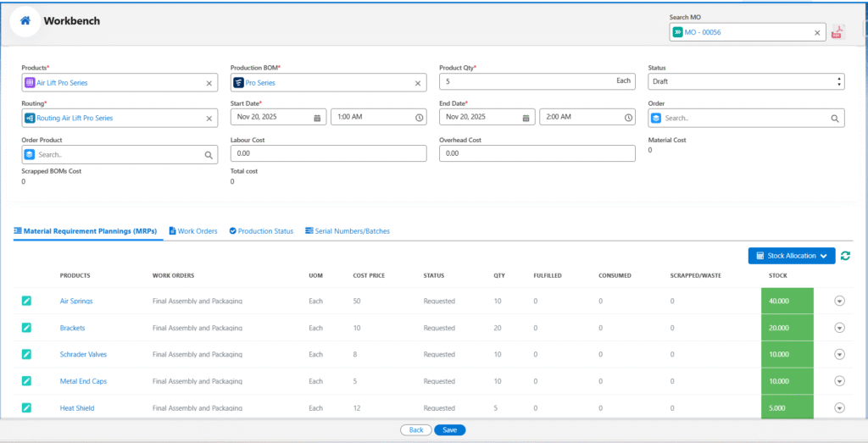Click the refresh icon near Stock Allocation
This screenshot has width=868, height=443.
(845, 256)
